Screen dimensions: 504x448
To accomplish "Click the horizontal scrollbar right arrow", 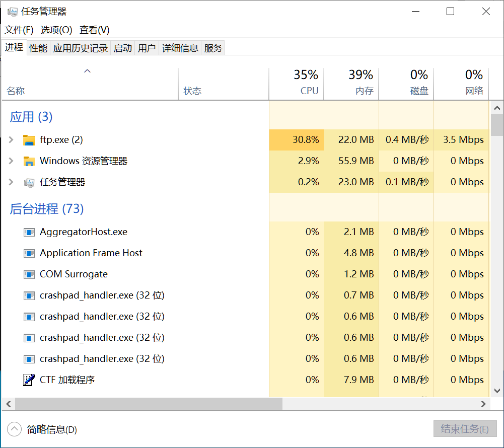I will tap(484, 404).
